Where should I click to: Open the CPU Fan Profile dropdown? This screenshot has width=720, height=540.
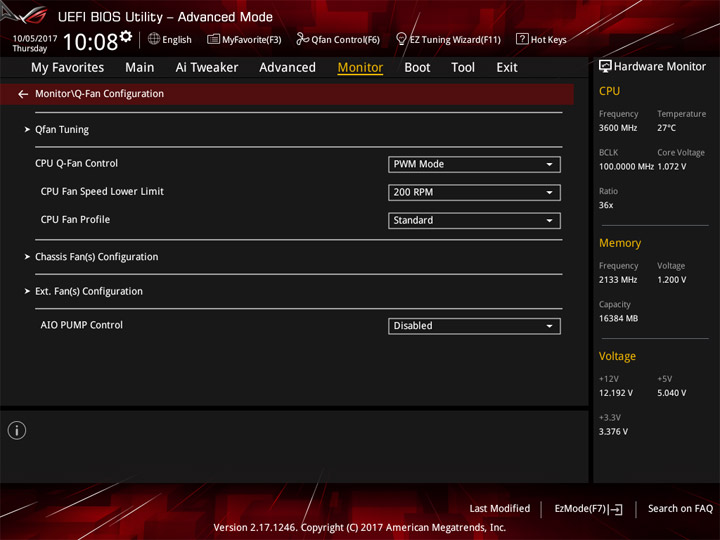pos(474,220)
